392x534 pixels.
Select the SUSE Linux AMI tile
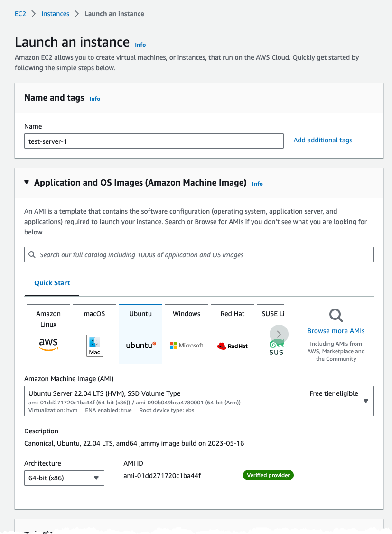point(271,334)
